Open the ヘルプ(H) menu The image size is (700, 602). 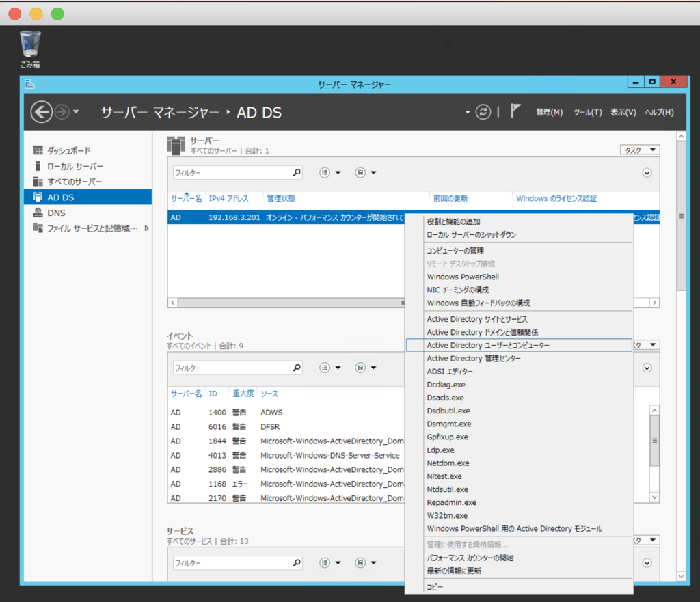pyautogui.click(x=659, y=112)
